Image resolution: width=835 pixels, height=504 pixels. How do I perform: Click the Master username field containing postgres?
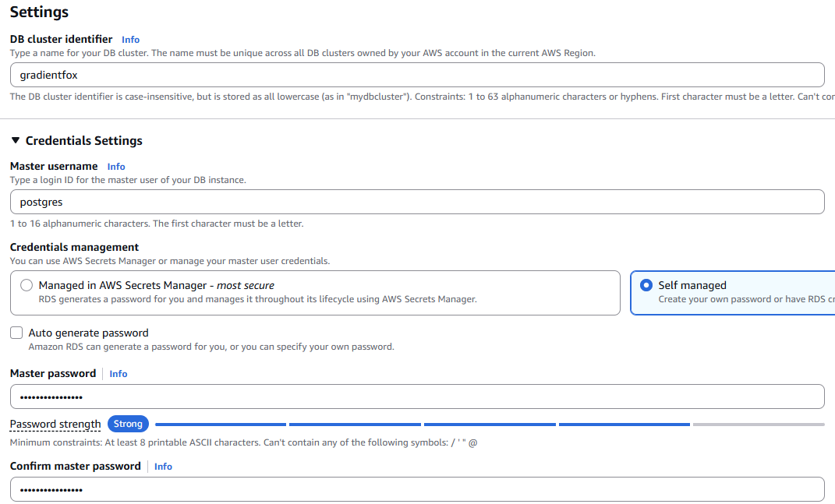pyautogui.click(x=416, y=202)
